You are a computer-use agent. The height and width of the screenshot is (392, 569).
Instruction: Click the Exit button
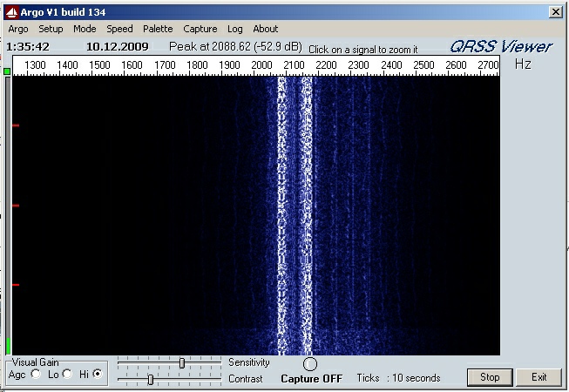pos(539,377)
